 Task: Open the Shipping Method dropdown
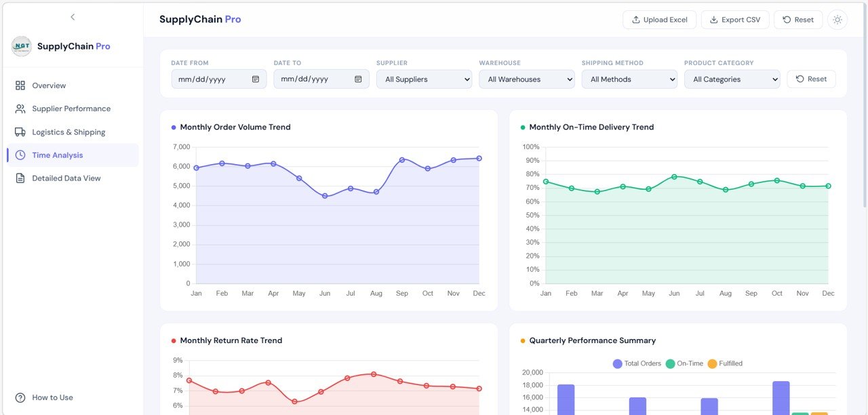(629, 79)
